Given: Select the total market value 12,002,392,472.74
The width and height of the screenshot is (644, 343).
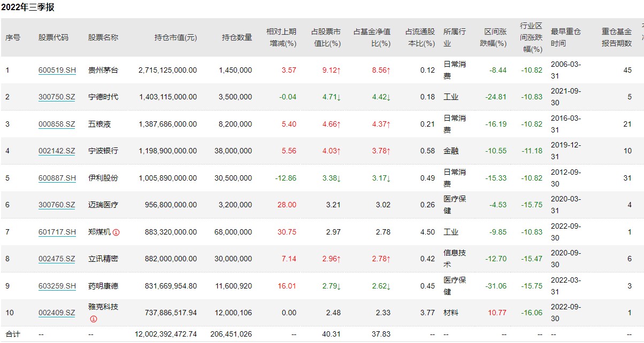Looking at the screenshot, I should (x=166, y=334).
